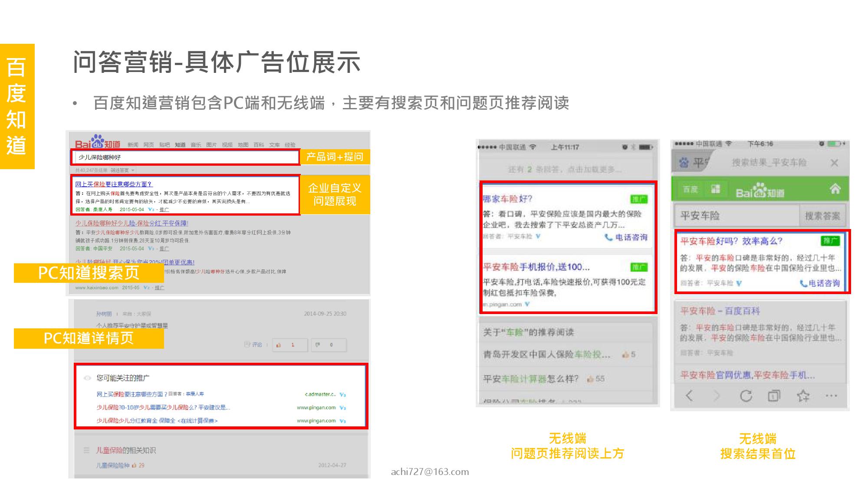Open recommended reading 平安车险计算器怎么样?
Image resolution: width=868 pixels, height=488 pixels.
[531, 379]
